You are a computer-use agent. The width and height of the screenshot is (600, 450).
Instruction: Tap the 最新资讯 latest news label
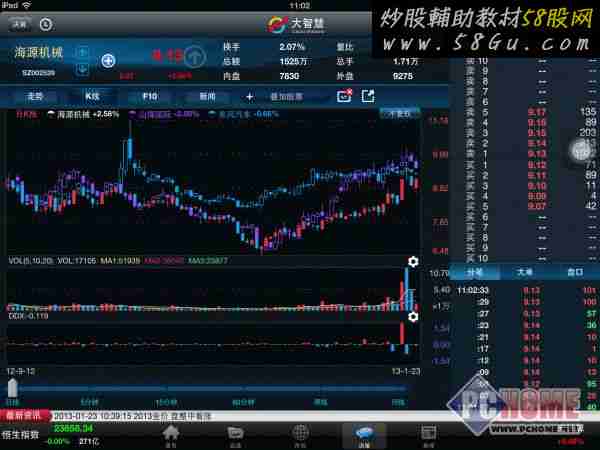pyautogui.click(x=24, y=416)
